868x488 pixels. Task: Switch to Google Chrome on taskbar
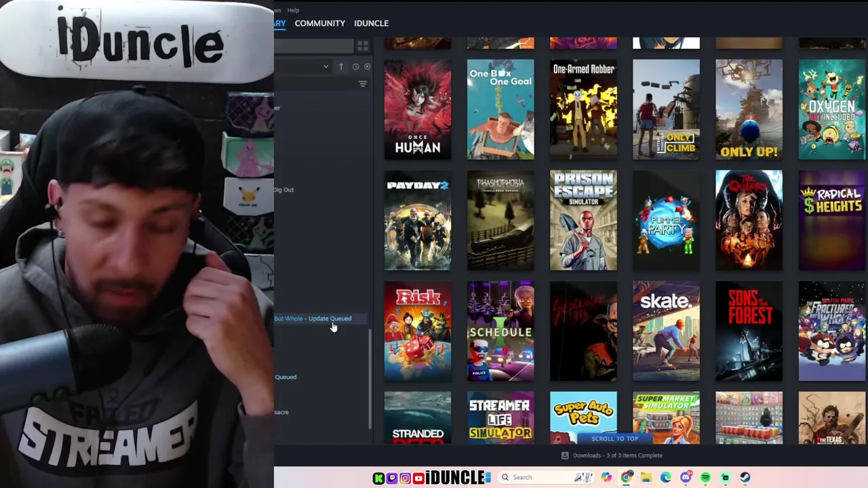[626, 477]
